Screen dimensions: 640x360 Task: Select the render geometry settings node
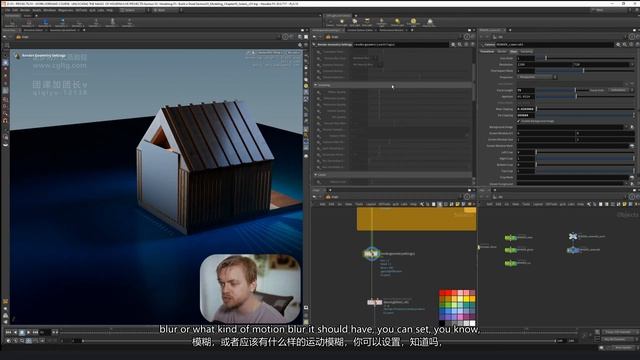point(371,254)
